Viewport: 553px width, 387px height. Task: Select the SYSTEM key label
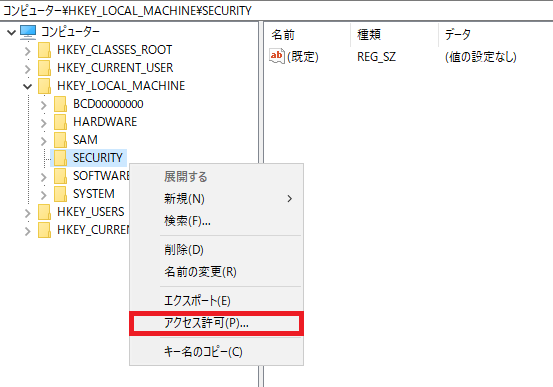coord(94,194)
